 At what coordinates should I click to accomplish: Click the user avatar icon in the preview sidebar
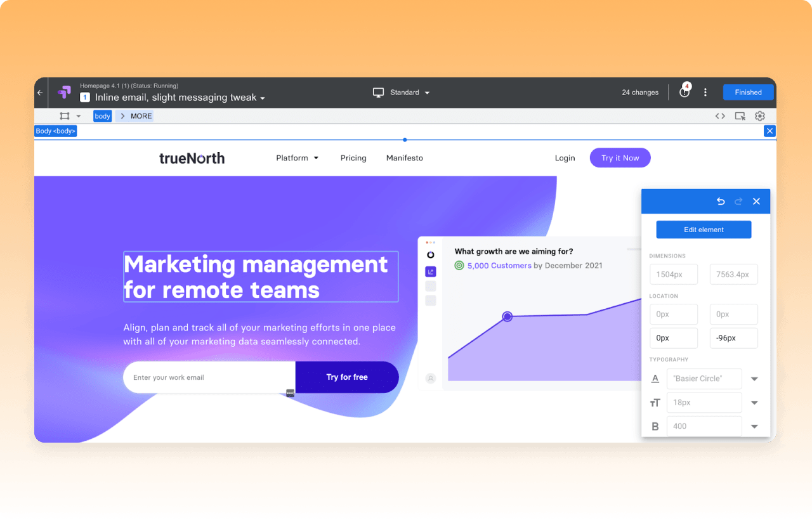pos(431,379)
